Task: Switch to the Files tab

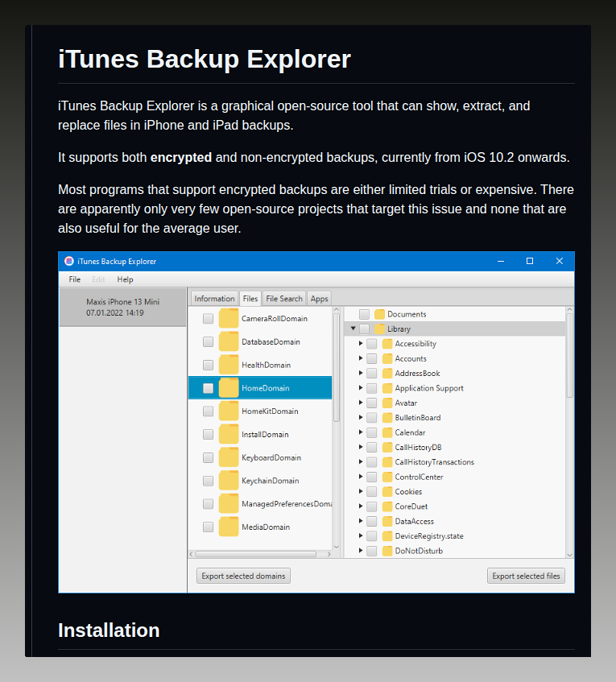Action: point(250,299)
